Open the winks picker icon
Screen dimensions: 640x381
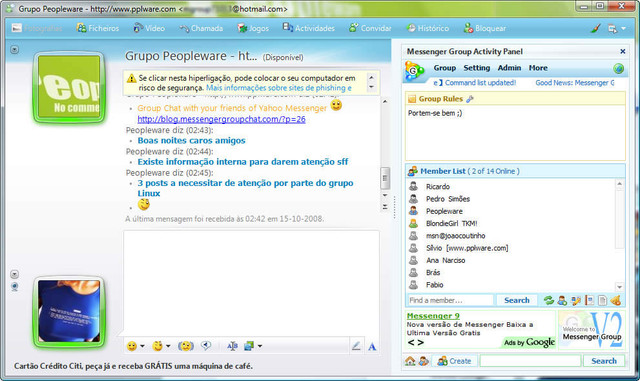coord(157,346)
